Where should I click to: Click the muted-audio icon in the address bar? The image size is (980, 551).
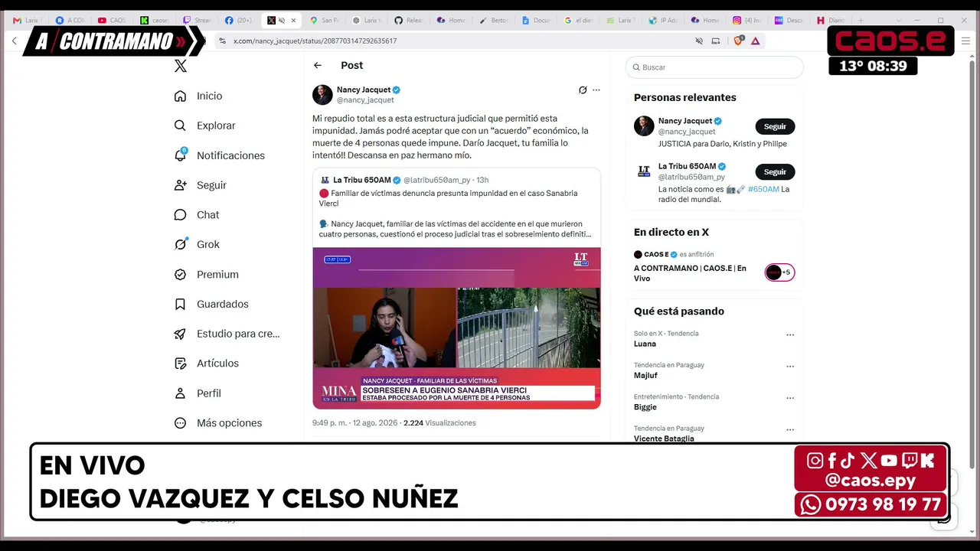(699, 41)
